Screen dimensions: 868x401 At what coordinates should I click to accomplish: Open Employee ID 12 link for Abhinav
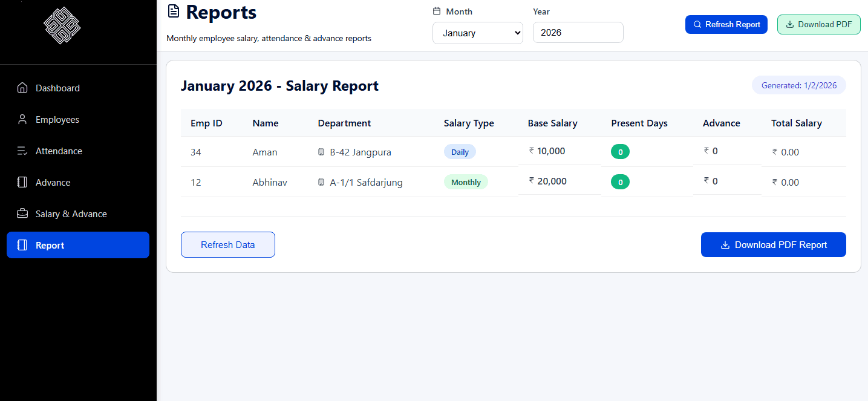(x=195, y=182)
